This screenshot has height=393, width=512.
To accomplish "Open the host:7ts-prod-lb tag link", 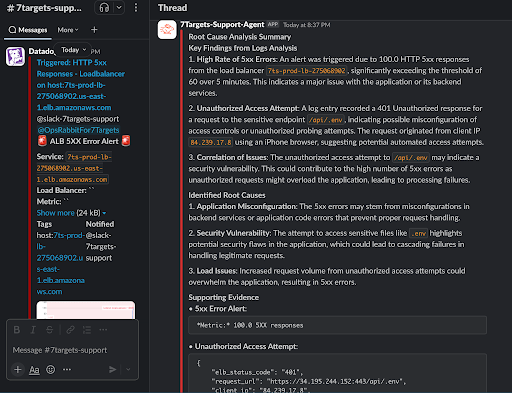I will click(x=60, y=263).
